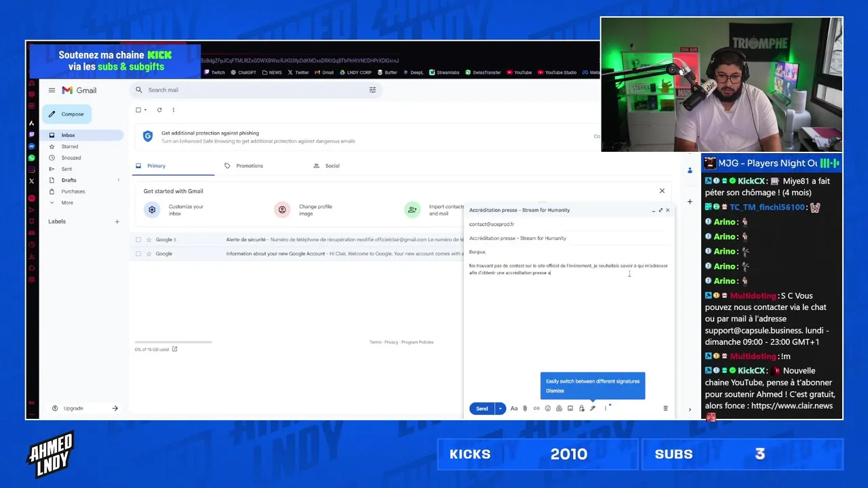Insert photo in compose
This screenshot has width=868, height=488.
(570, 409)
